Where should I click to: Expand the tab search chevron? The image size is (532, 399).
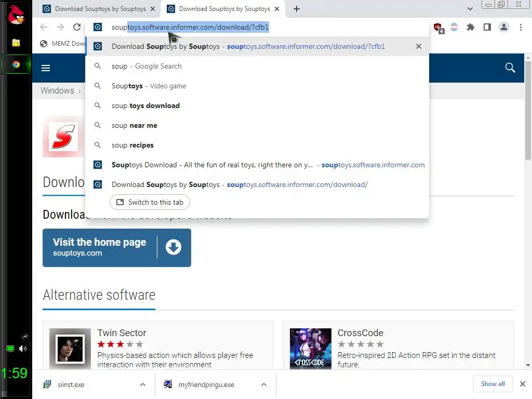tap(470, 9)
